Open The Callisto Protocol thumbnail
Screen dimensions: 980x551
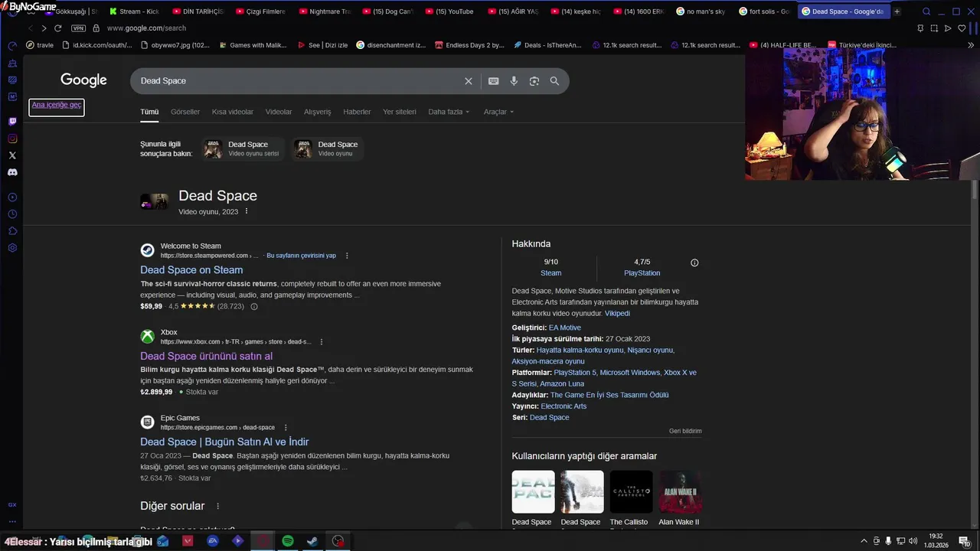pos(631,492)
